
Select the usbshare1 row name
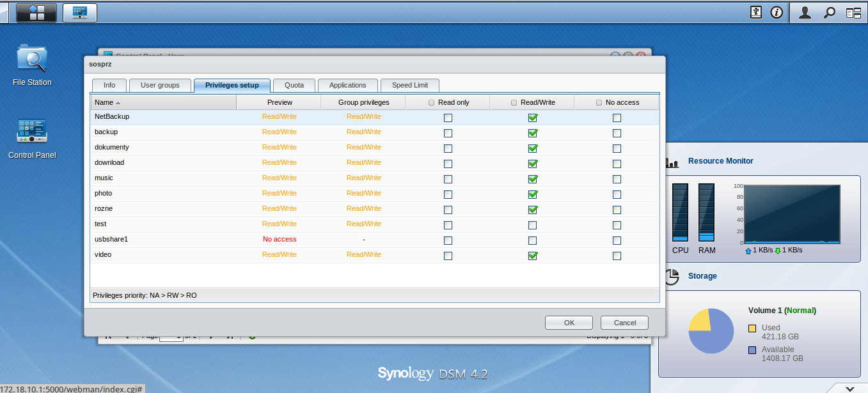(x=111, y=240)
